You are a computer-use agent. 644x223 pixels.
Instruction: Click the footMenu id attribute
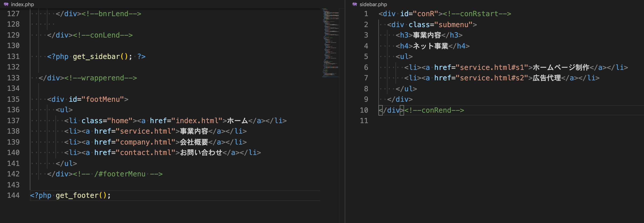coord(104,99)
